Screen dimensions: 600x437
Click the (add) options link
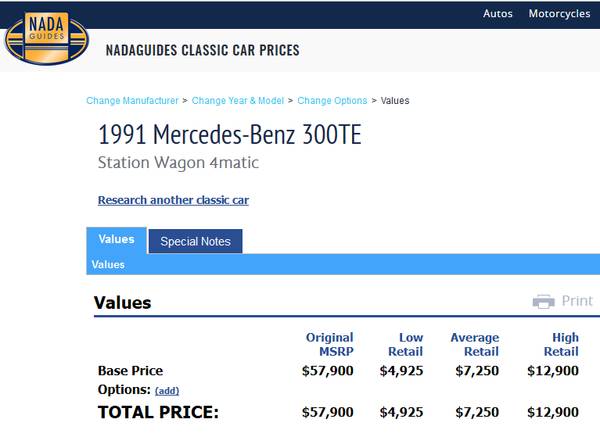point(167,391)
